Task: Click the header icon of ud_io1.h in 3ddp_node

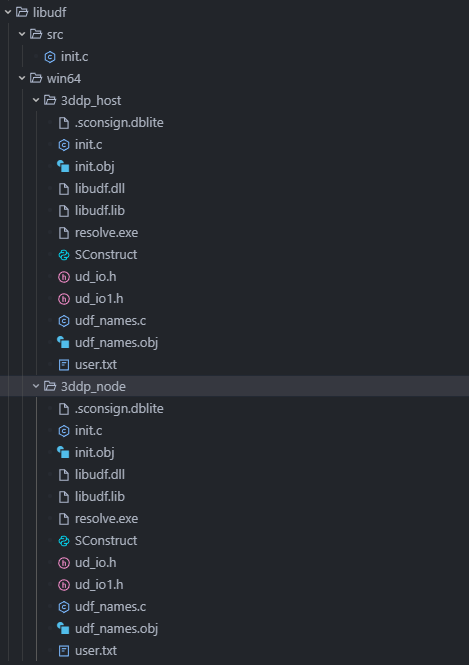Action: tap(64, 585)
